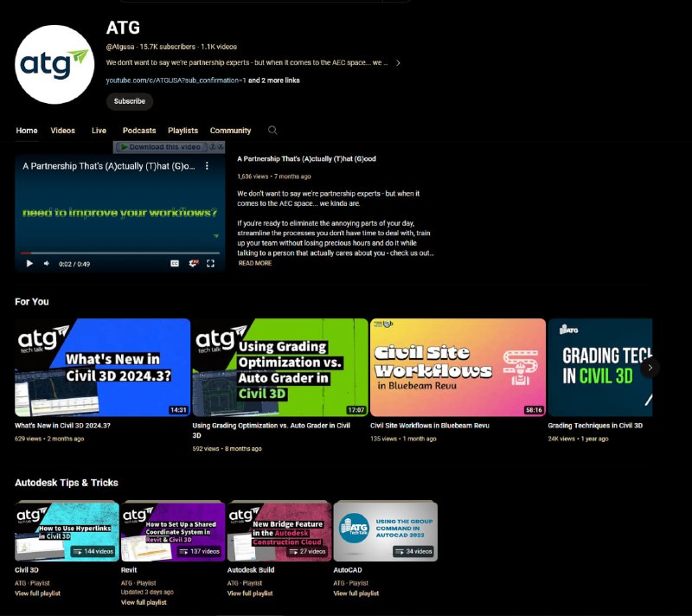
Task: Open the Autodesk Tips & Tricks section heading
Action: [x=67, y=482]
